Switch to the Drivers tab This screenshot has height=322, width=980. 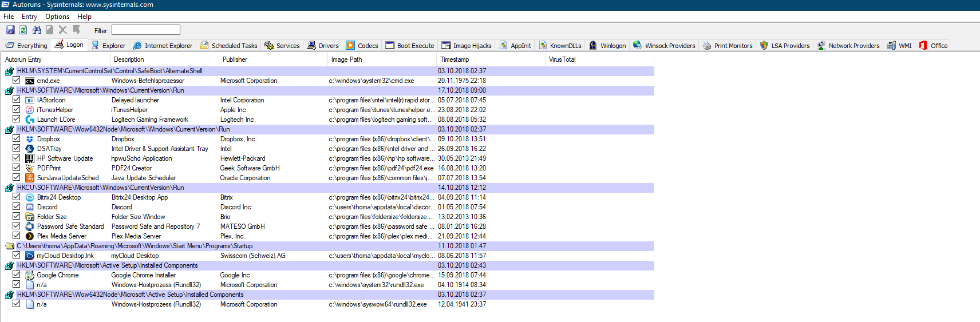coord(323,46)
